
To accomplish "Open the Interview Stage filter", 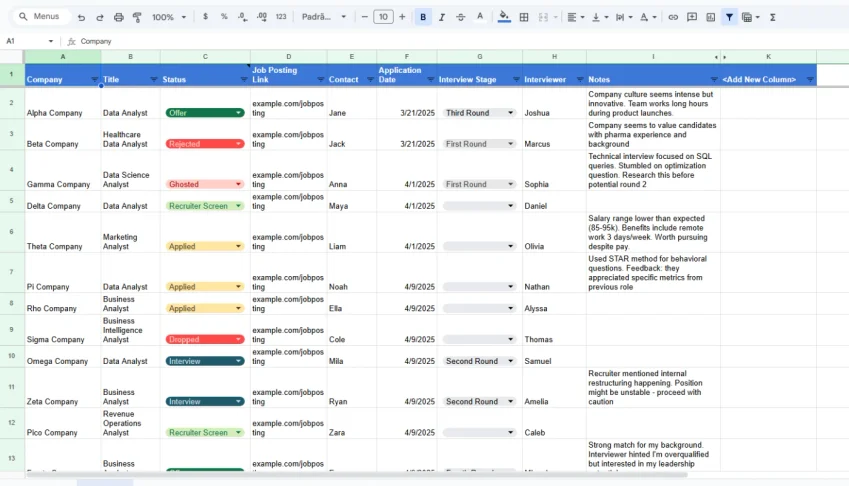I will pyautogui.click(x=516, y=80).
